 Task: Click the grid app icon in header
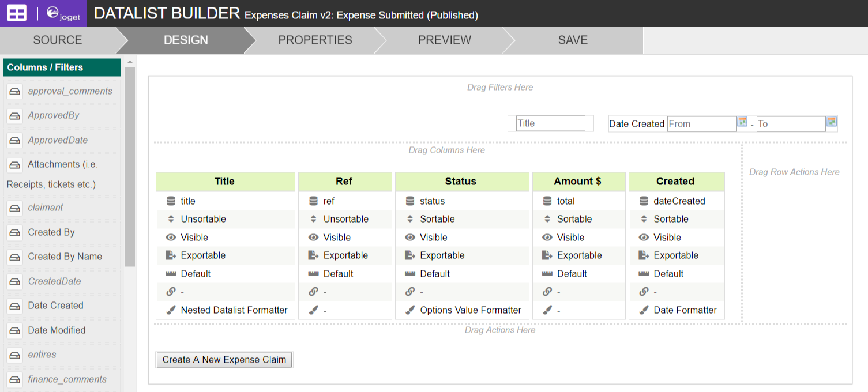pos(17,13)
